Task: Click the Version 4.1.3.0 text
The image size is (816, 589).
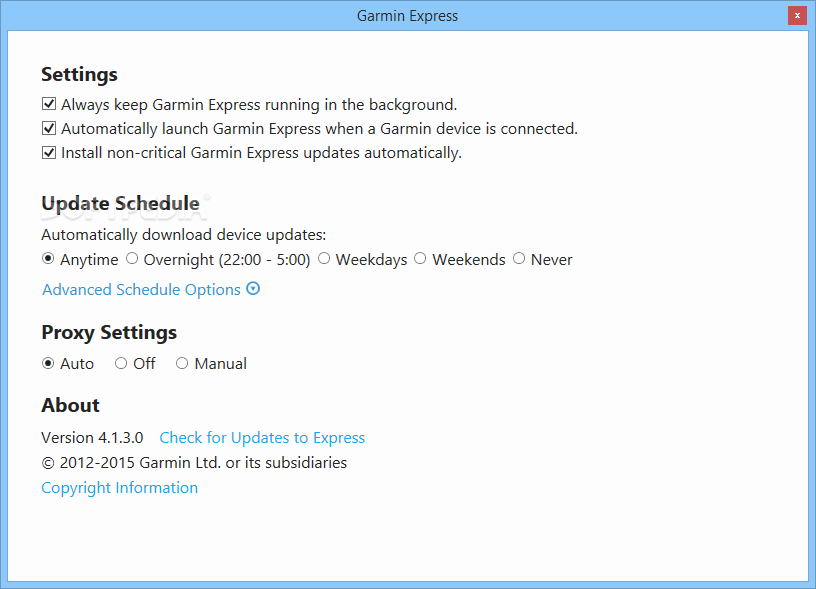Action: tap(92, 438)
